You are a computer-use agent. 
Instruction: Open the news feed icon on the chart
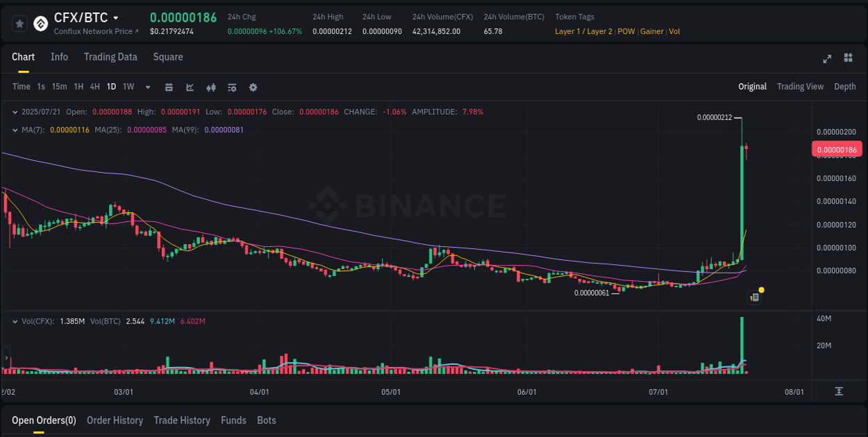[755, 297]
